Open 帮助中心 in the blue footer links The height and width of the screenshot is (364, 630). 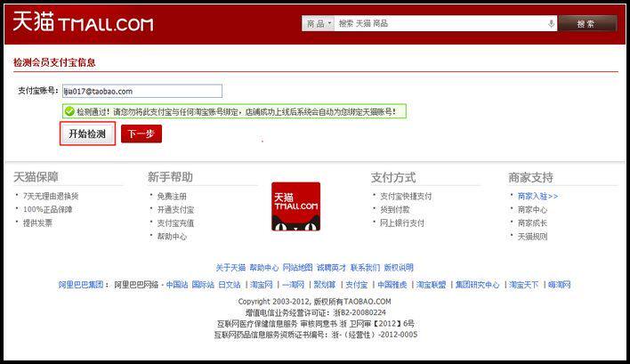pyautogui.click(x=264, y=268)
